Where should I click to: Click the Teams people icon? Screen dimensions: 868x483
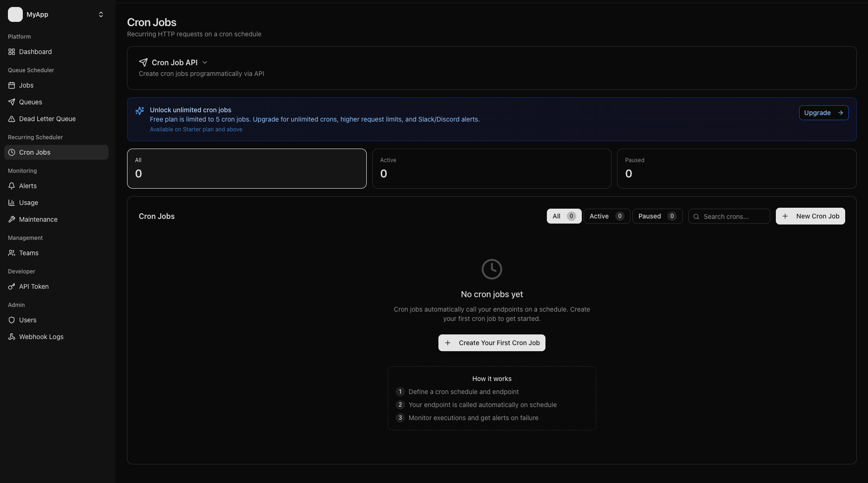tap(12, 253)
